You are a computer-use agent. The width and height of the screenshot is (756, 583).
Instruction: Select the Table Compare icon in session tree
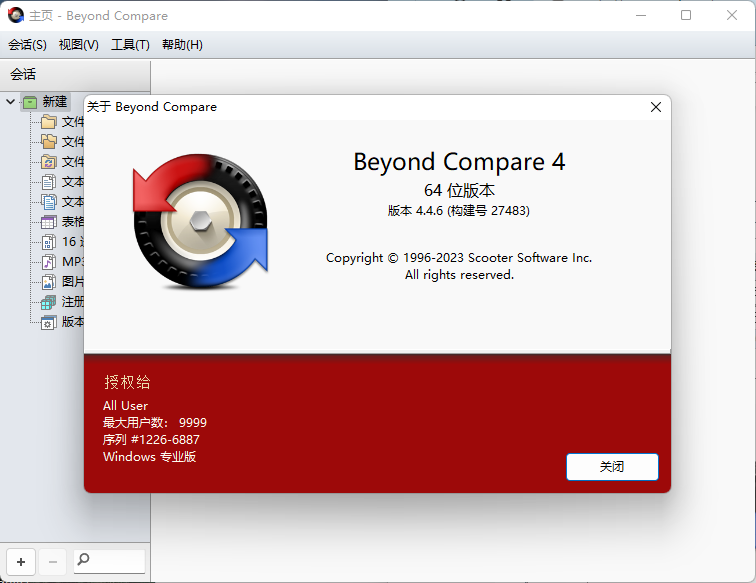coord(48,222)
